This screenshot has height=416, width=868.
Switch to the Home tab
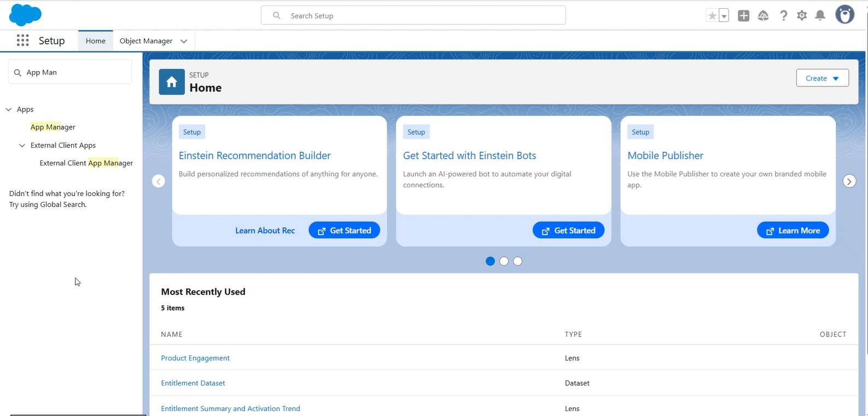tap(96, 41)
